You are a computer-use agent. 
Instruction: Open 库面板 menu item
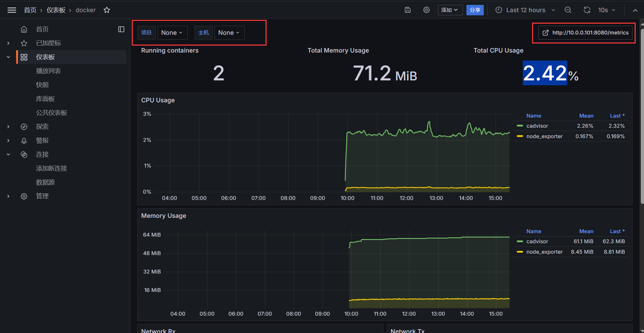tap(46, 99)
